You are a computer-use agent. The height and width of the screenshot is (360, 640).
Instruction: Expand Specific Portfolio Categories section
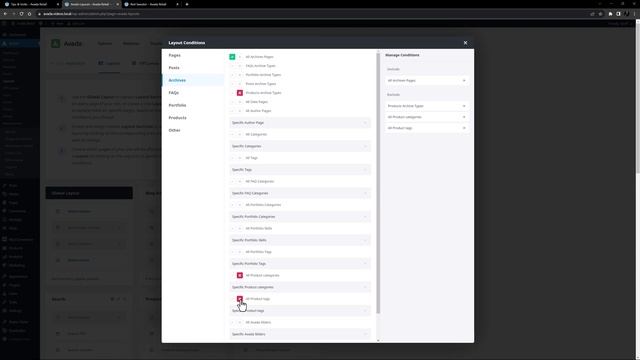[300, 217]
